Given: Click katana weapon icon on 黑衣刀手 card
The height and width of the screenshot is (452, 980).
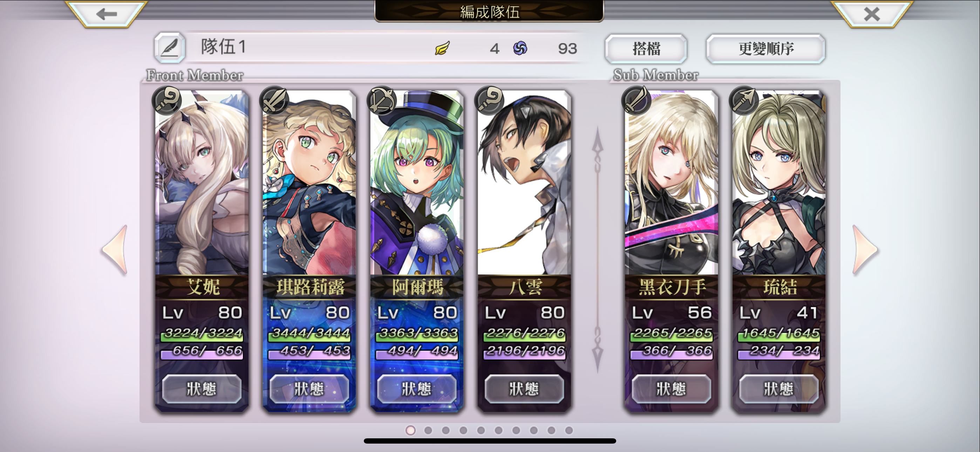Looking at the screenshot, I should [636, 101].
